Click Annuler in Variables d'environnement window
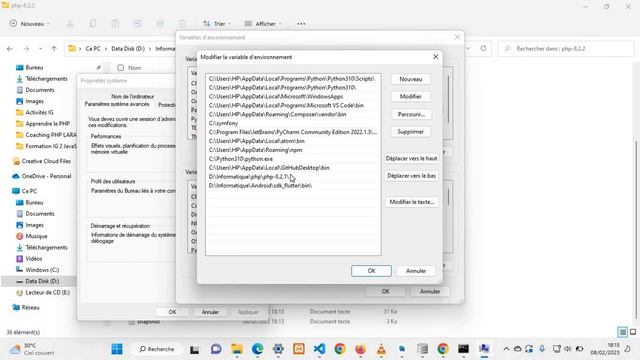Screen dimensions: 640x360 (430, 291)
